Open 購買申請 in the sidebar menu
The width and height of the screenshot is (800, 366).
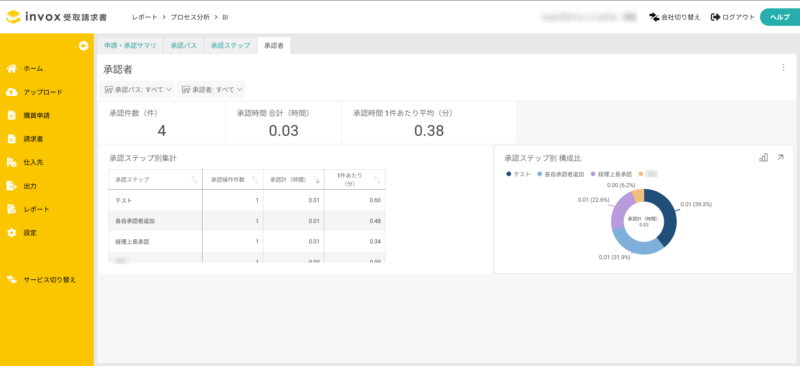[x=37, y=116]
